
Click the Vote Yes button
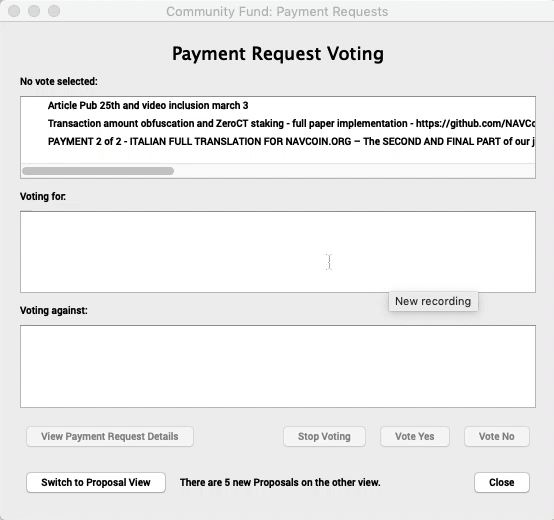point(414,436)
